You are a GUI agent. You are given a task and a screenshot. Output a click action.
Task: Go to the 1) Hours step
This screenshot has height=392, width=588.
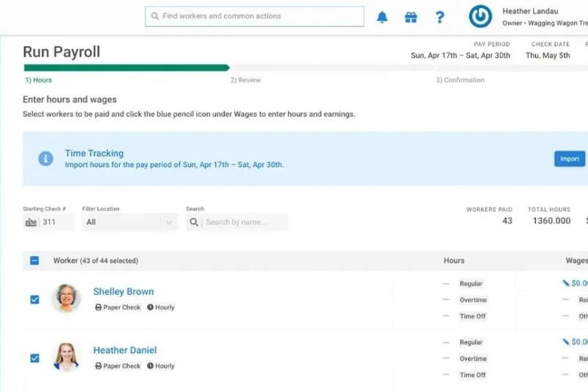coord(38,80)
